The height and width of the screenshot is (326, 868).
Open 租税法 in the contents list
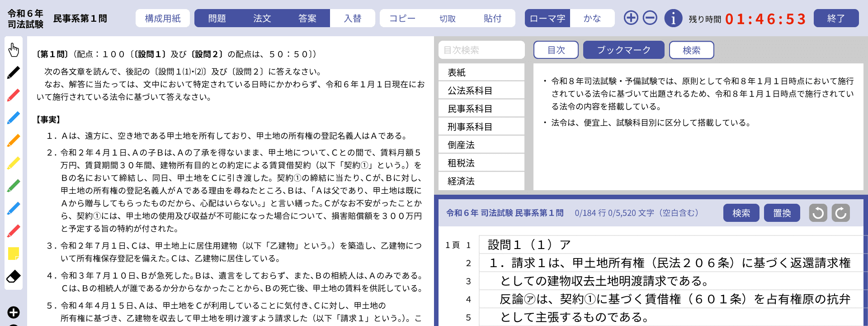click(x=481, y=163)
